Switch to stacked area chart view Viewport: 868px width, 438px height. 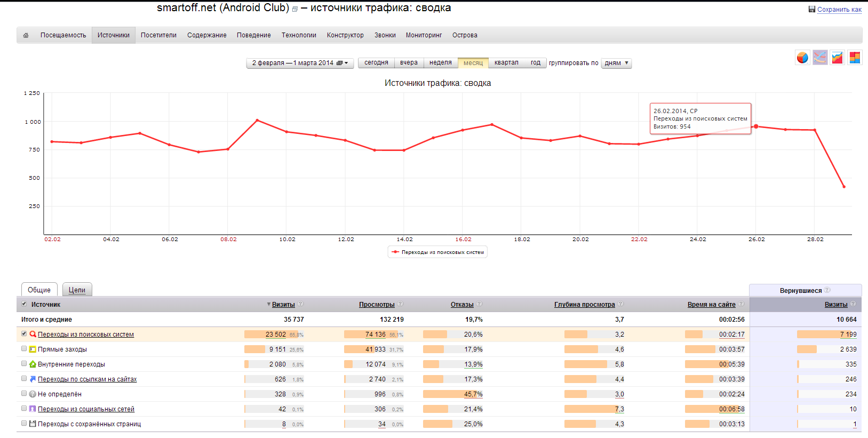coord(838,58)
